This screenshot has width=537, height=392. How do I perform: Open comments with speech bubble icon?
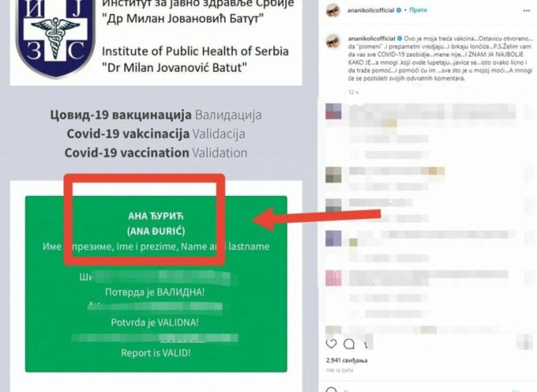coord(349,344)
